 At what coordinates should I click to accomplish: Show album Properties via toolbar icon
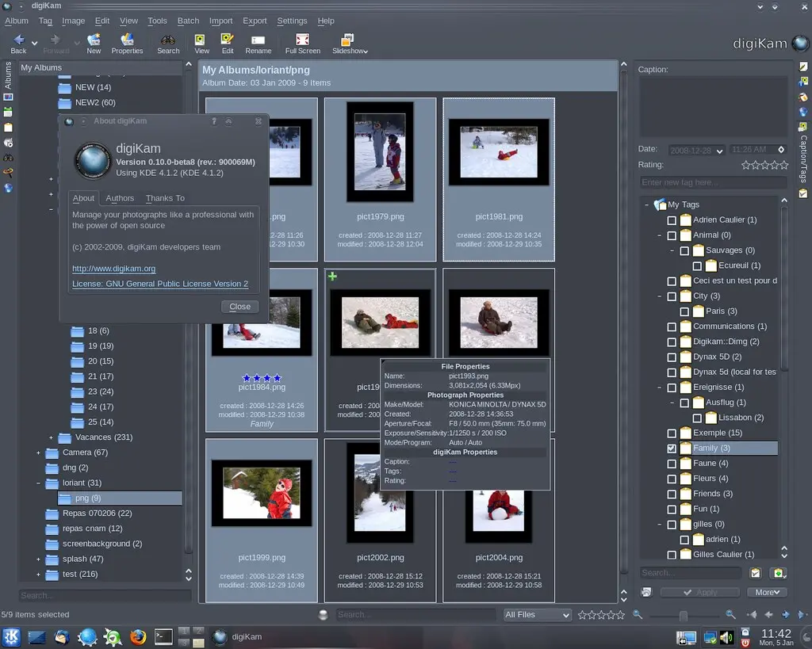point(127,43)
